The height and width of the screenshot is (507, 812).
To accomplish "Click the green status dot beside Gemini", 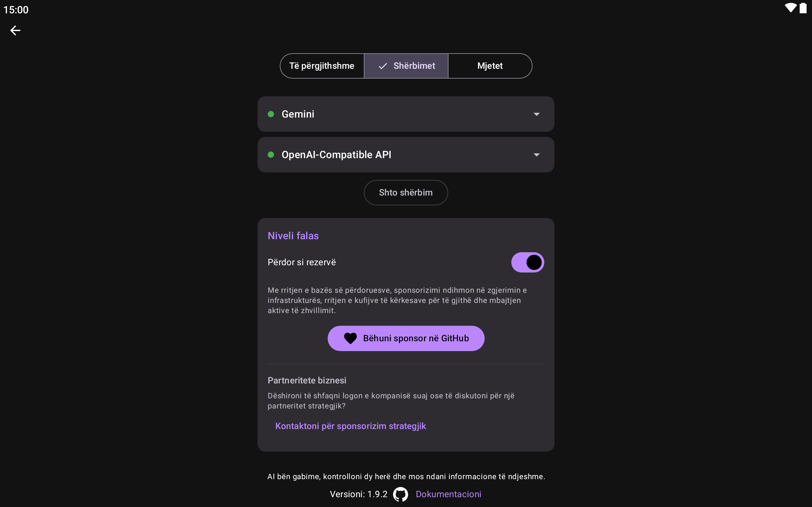I will click(271, 114).
